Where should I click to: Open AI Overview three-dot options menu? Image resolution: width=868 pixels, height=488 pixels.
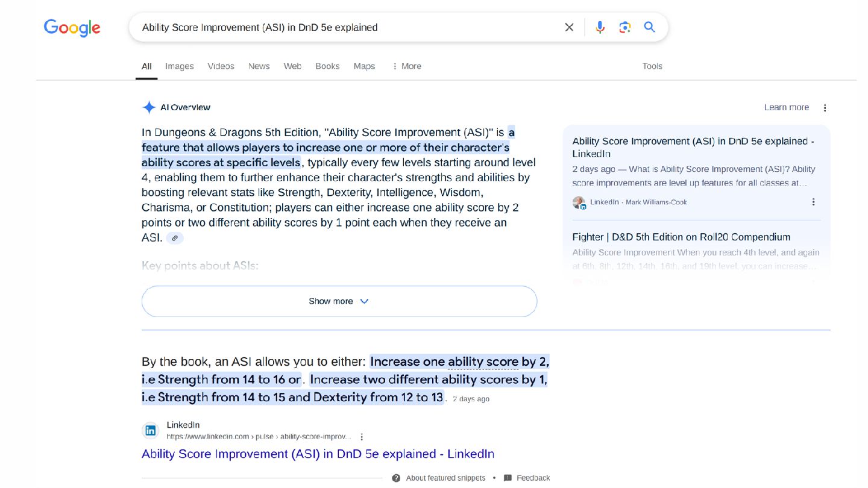click(x=825, y=108)
